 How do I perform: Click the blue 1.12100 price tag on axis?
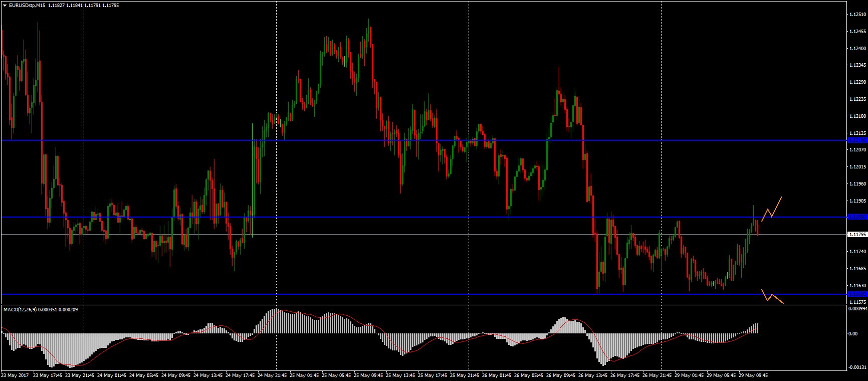coord(856,140)
